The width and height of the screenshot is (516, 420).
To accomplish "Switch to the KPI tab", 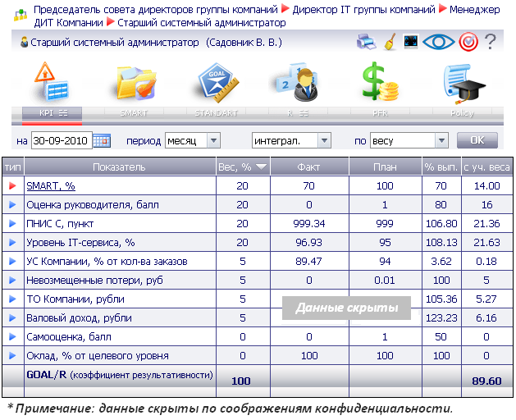I will [52, 113].
